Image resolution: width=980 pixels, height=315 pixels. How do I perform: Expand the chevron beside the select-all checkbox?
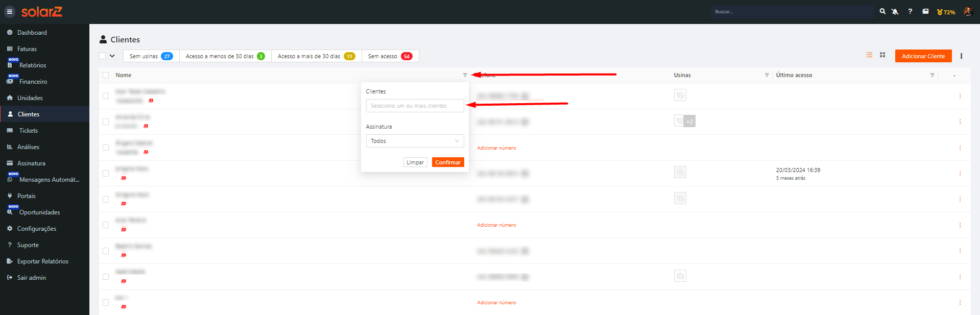click(112, 56)
